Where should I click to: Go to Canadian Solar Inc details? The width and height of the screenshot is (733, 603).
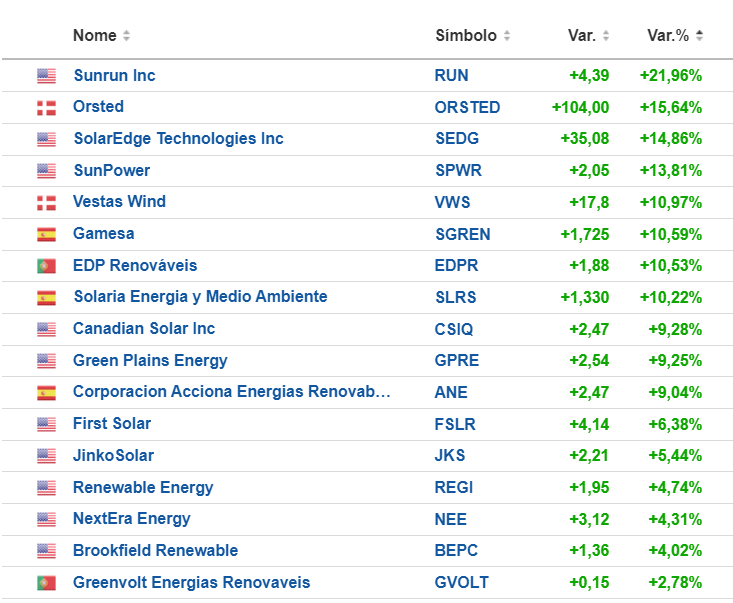coord(144,329)
